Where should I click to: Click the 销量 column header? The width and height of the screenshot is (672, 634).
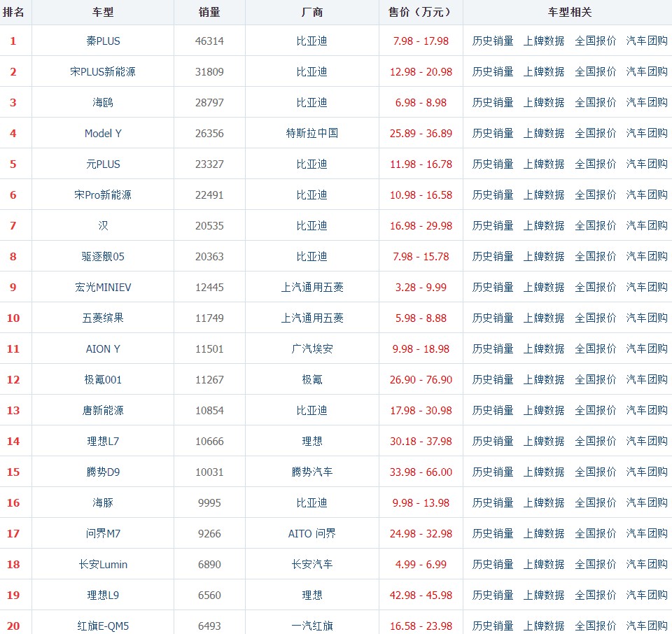(x=209, y=13)
